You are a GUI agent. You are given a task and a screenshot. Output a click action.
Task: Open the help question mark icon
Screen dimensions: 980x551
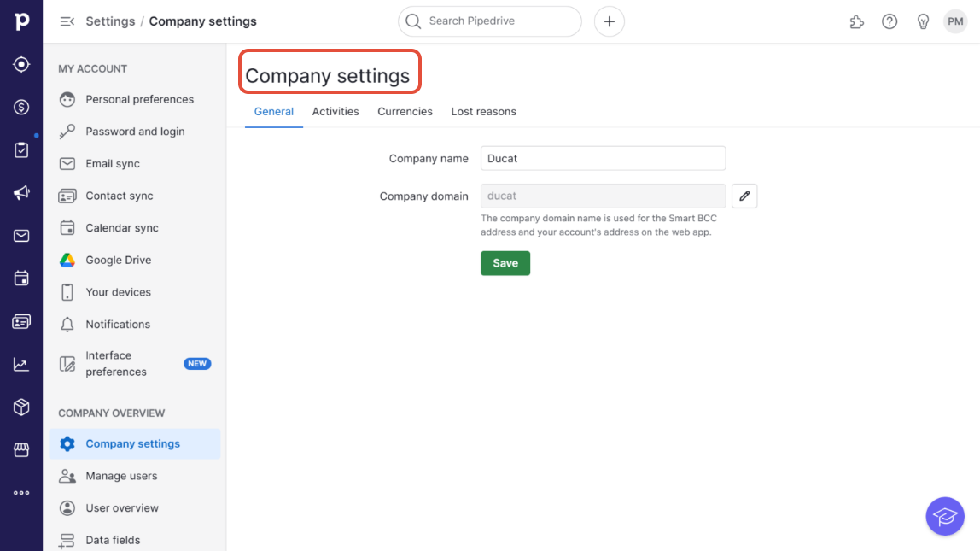coord(890,21)
